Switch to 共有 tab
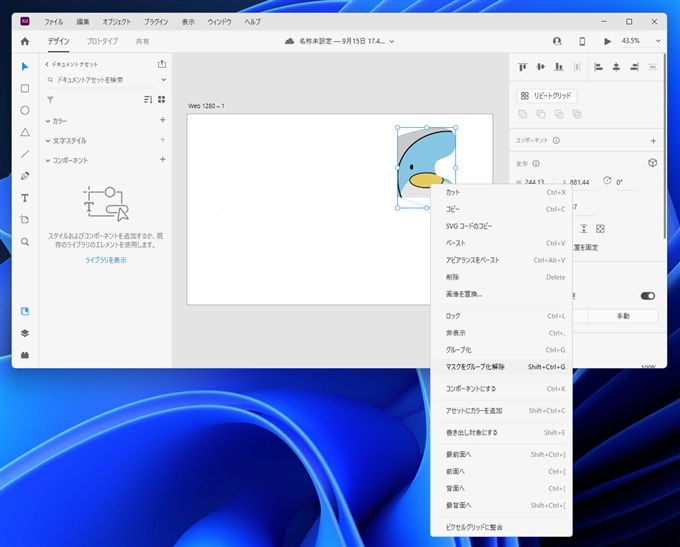Screen dimensions: 680x547 (142, 41)
